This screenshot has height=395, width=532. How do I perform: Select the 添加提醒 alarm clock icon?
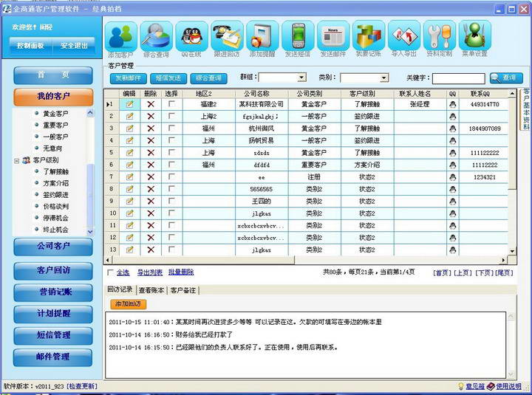(262, 36)
